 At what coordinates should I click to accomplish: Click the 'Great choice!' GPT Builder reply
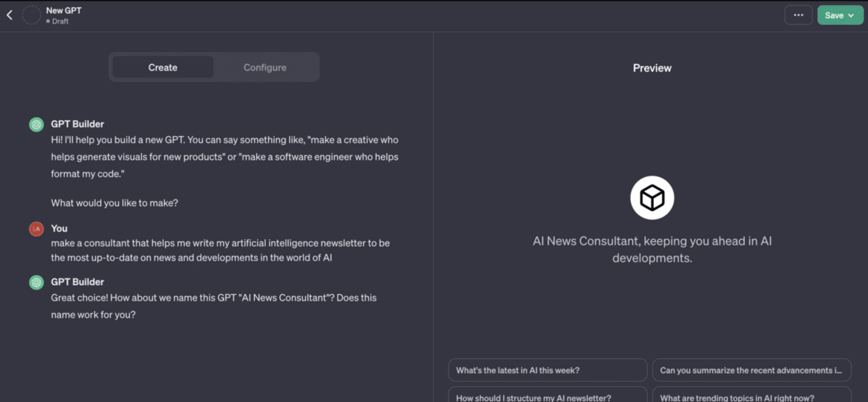[214, 306]
